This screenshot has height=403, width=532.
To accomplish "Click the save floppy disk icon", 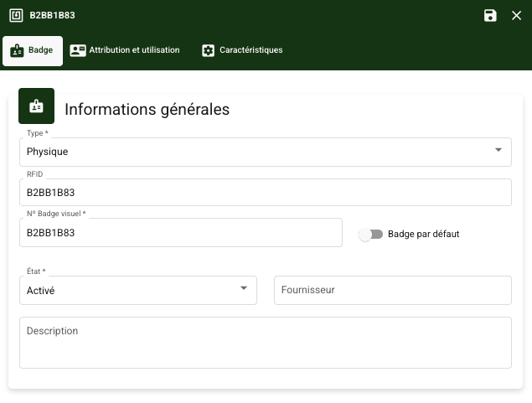I will [x=490, y=15].
